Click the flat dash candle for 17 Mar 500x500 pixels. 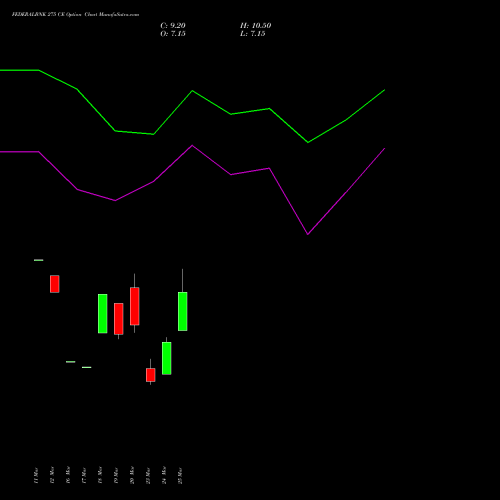[87, 367]
